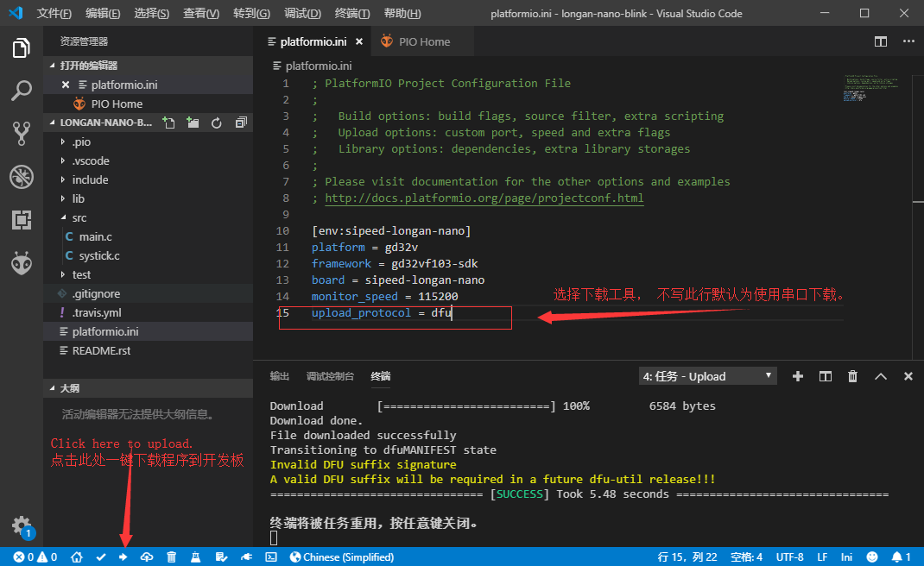Expand the lib folder

(x=62, y=198)
